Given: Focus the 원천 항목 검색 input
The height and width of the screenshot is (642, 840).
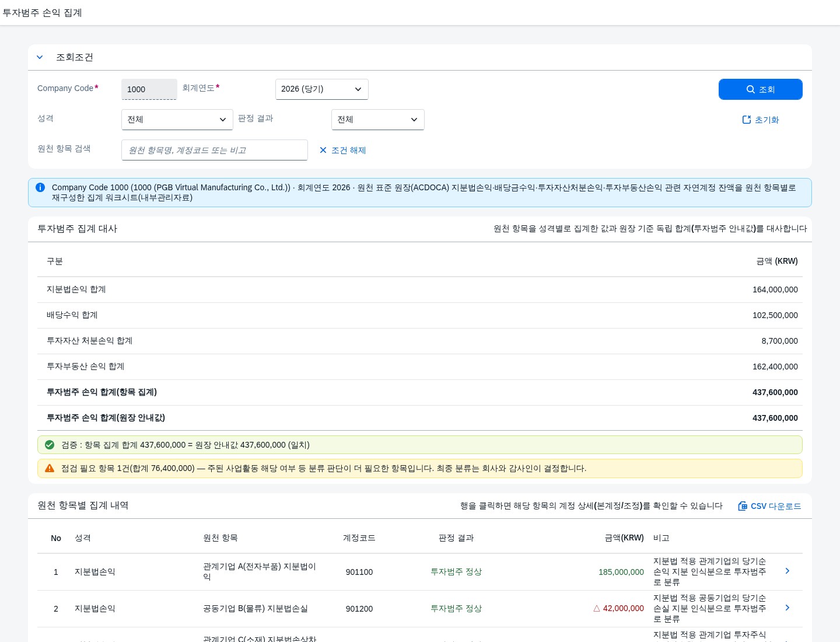Looking at the screenshot, I should pos(215,150).
